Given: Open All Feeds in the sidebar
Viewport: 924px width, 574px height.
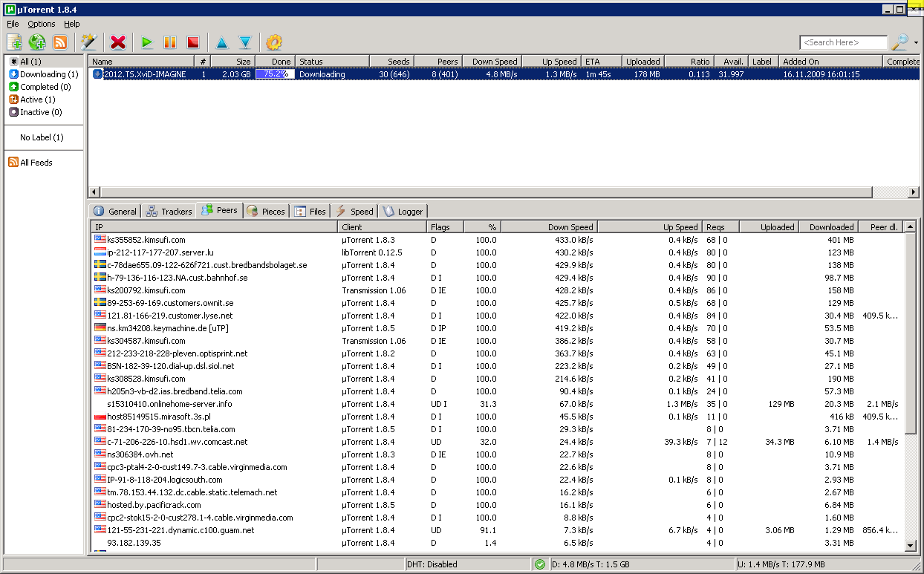Looking at the screenshot, I should (30, 163).
